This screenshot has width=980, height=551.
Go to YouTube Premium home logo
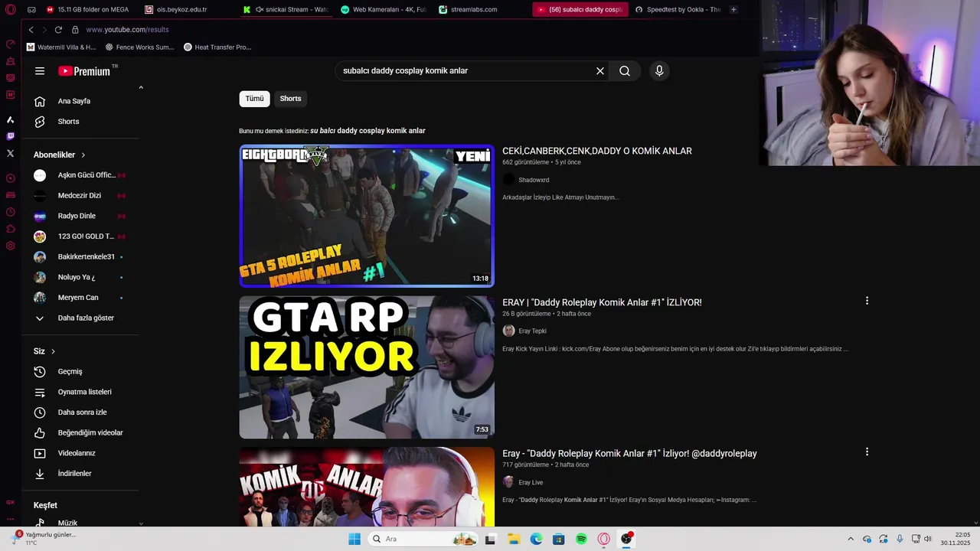[x=84, y=71]
